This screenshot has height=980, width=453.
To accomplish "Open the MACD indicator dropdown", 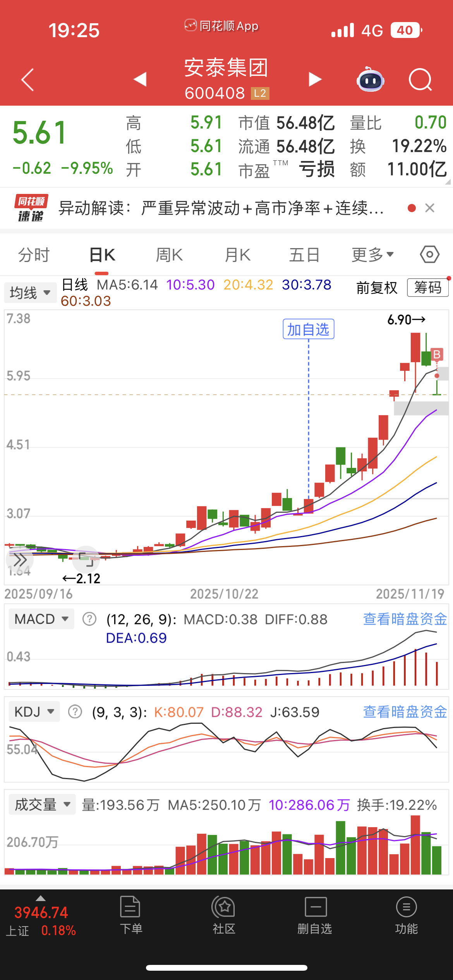I will pyautogui.click(x=41, y=619).
